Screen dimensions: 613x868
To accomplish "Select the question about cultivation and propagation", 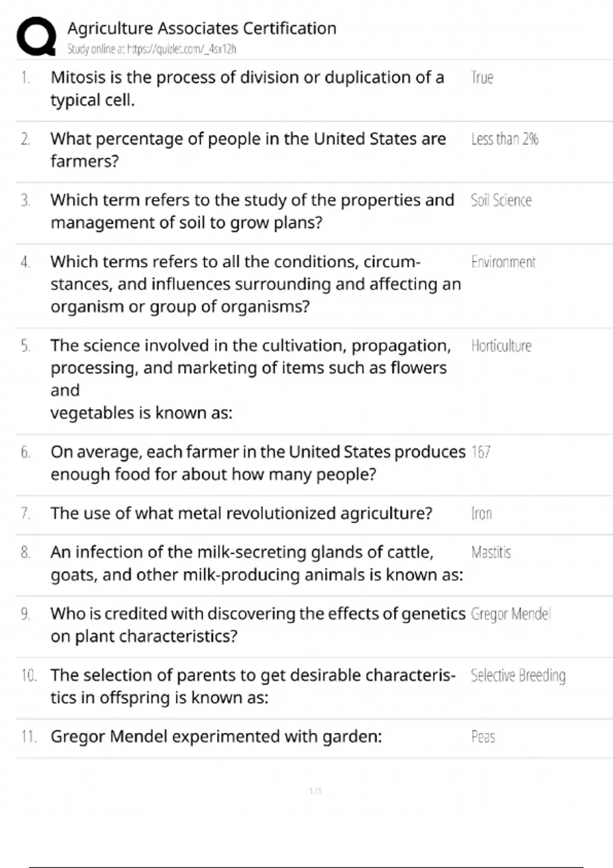I will point(250,378).
